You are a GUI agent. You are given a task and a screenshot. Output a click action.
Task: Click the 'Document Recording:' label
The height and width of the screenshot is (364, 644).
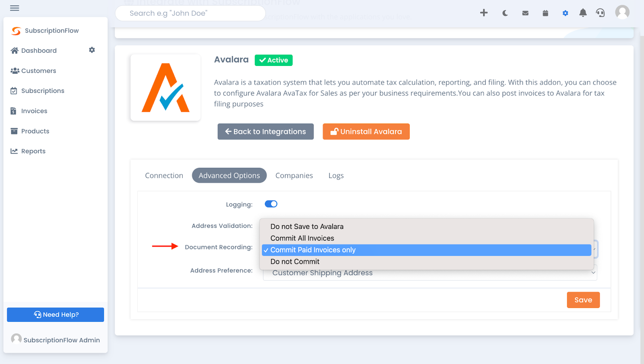click(219, 247)
